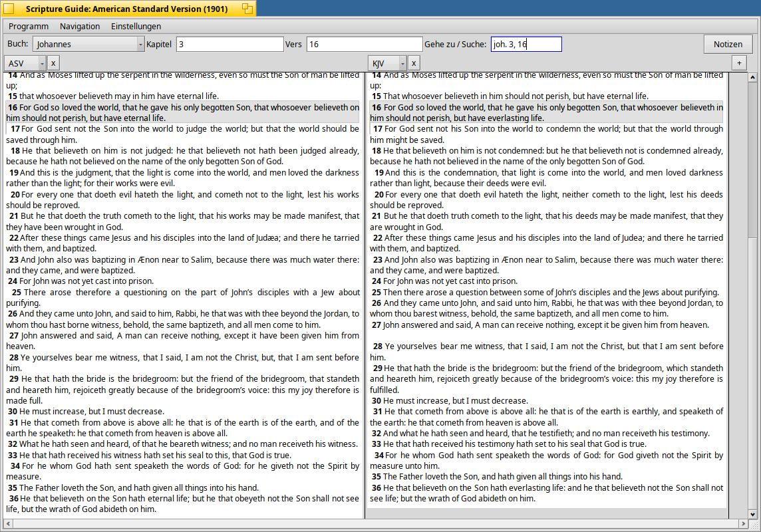Image resolution: width=761 pixels, height=532 pixels.
Task: Expand the ASV translation selector
Action: click(25, 63)
